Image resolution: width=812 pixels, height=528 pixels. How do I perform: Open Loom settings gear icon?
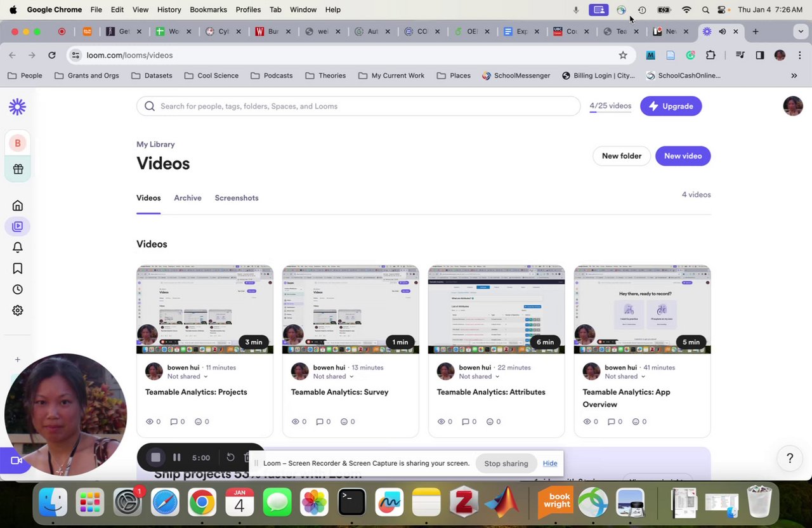(18, 310)
